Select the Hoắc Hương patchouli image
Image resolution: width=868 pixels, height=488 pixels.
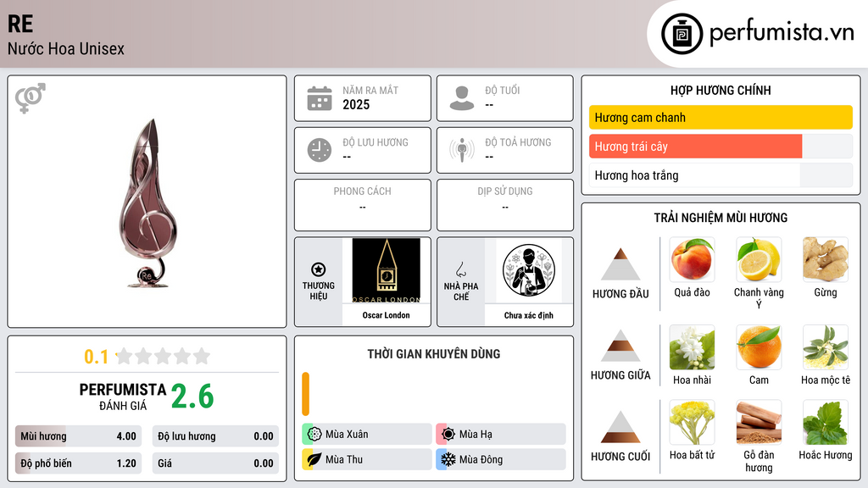(826, 423)
